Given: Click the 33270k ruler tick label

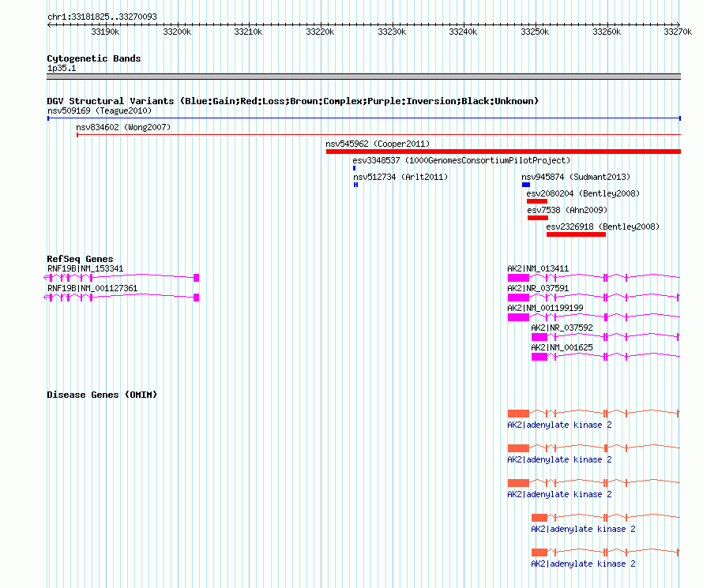Looking at the screenshot, I should [x=678, y=32].
